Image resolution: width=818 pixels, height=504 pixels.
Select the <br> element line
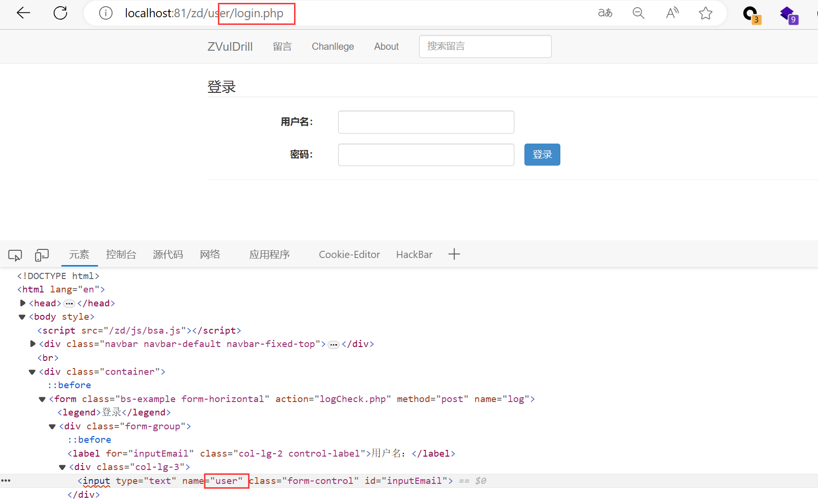pyautogui.click(x=48, y=358)
